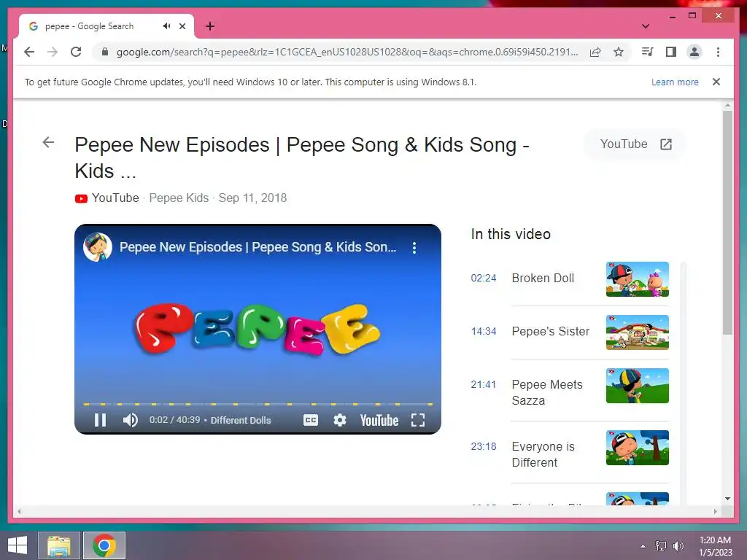This screenshot has width=747, height=560.
Task: Pause the Pepee video
Action: click(x=100, y=420)
